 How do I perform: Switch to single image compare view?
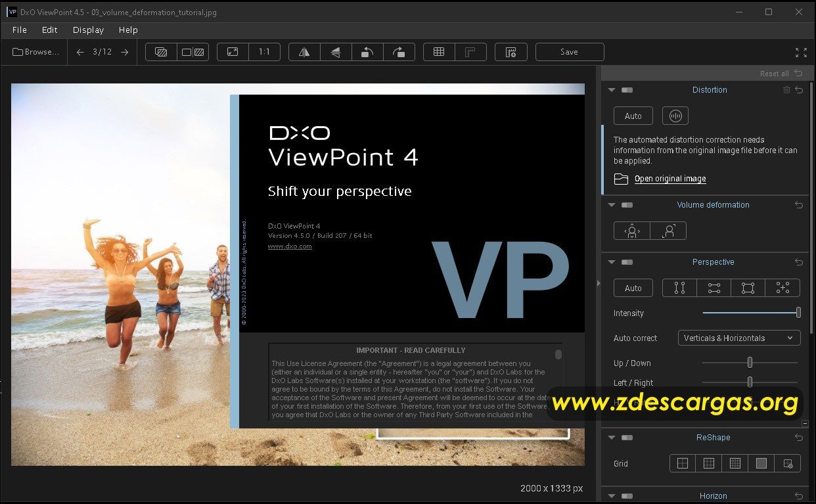coord(161,52)
